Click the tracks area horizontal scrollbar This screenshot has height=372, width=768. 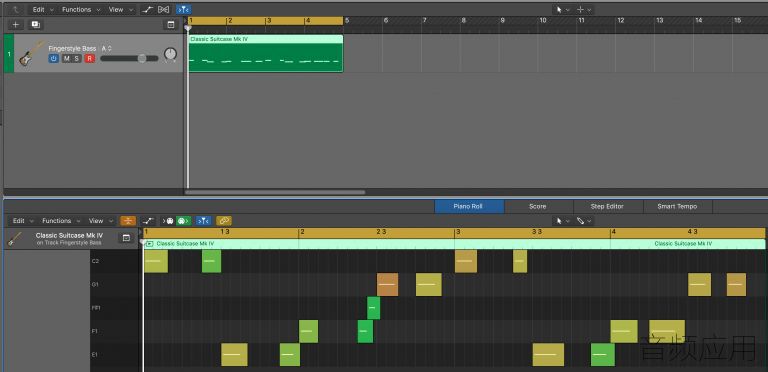[275, 192]
